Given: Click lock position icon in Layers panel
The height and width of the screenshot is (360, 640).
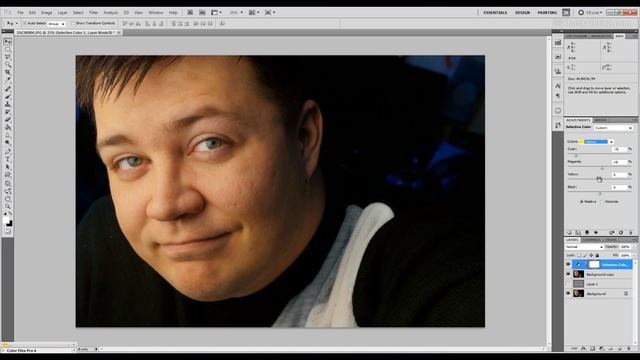Looking at the screenshot, I should coord(591,256).
